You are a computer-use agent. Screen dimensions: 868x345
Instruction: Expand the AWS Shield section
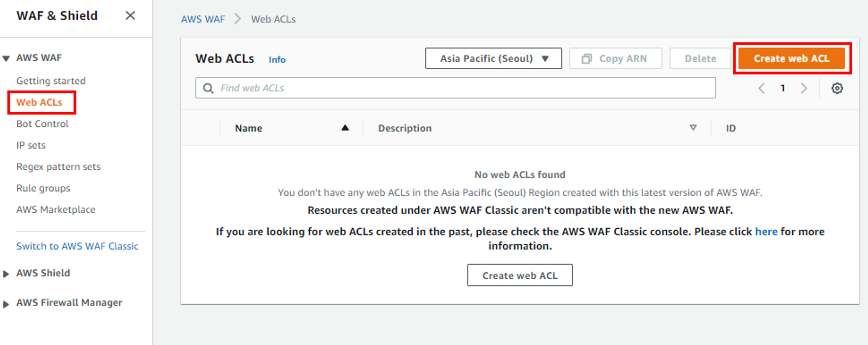tap(6, 273)
